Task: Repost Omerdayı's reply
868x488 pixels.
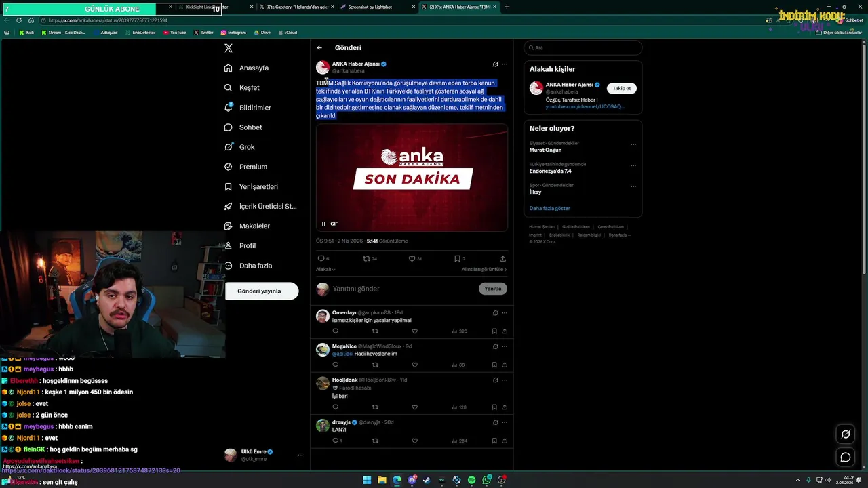Action: [375, 331]
